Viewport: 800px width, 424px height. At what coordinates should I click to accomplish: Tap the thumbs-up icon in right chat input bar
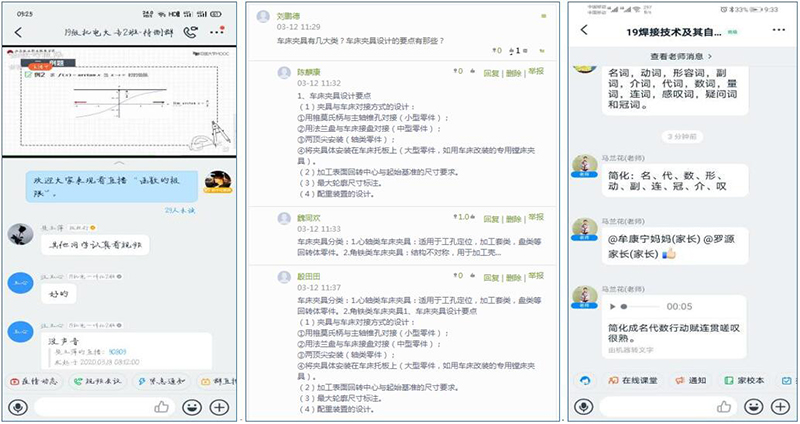(x=724, y=407)
